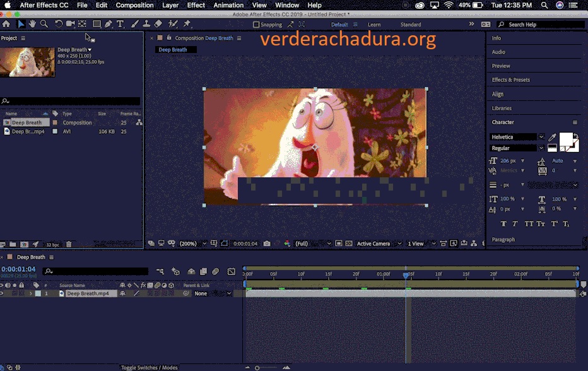Image resolution: width=588 pixels, height=371 pixels.
Task: Click the Draft 3D icon in timeline
Action: tap(175, 271)
